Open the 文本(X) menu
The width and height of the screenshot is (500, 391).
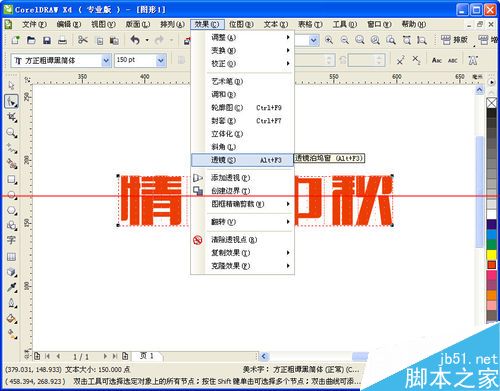coord(276,24)
